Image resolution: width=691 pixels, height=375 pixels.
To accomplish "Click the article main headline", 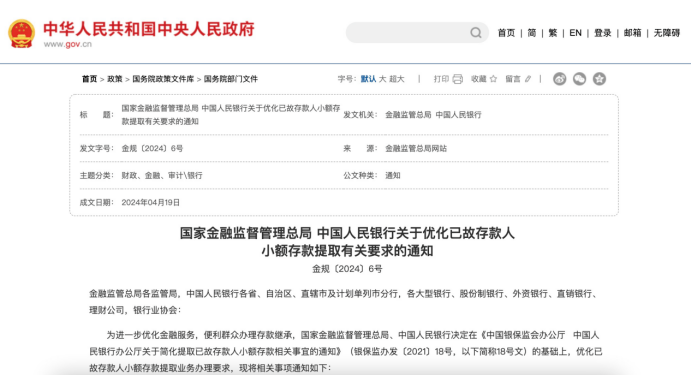I will point(347,241).
